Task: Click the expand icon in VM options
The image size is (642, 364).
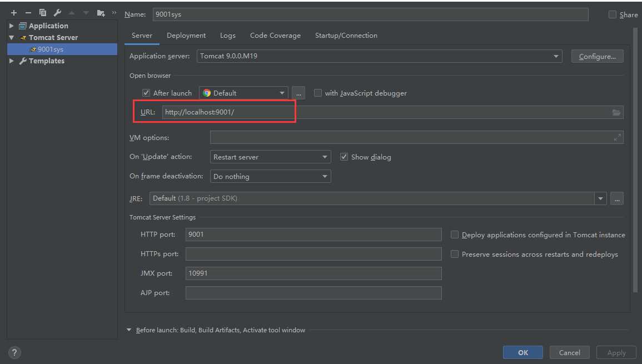Action: click(x=617, y=138)
